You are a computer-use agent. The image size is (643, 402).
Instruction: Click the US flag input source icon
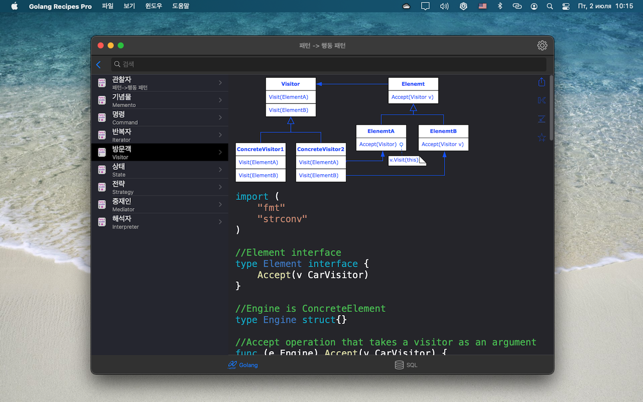click(x=483, y=6)
